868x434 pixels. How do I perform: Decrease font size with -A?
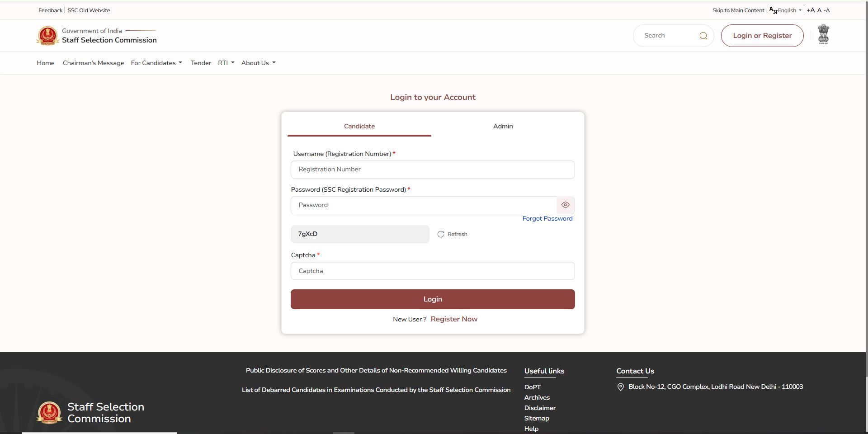point(826,10)
